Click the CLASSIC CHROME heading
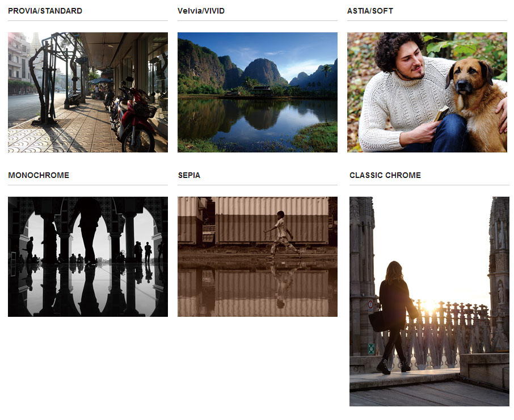514x420 pixels. tap(385, 175)
